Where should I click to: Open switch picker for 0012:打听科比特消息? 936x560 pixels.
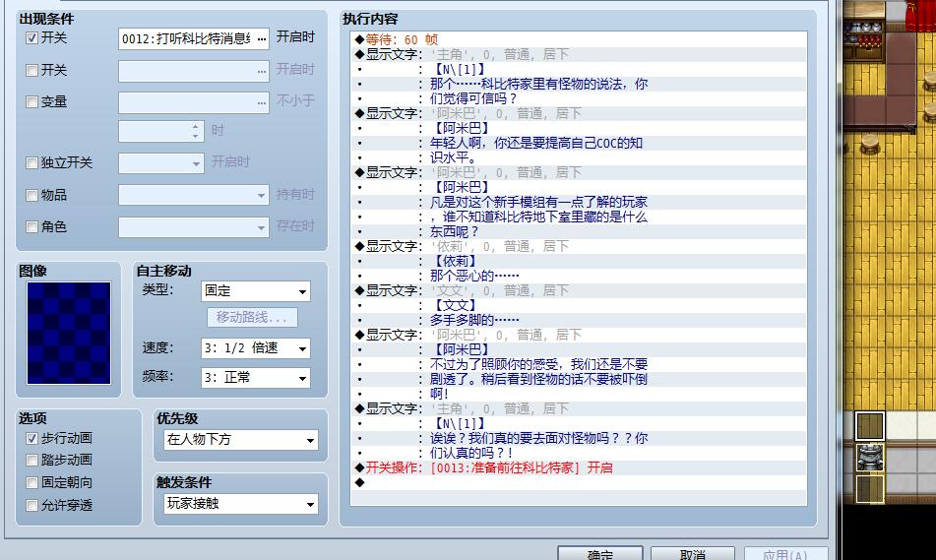click(262, 38)
